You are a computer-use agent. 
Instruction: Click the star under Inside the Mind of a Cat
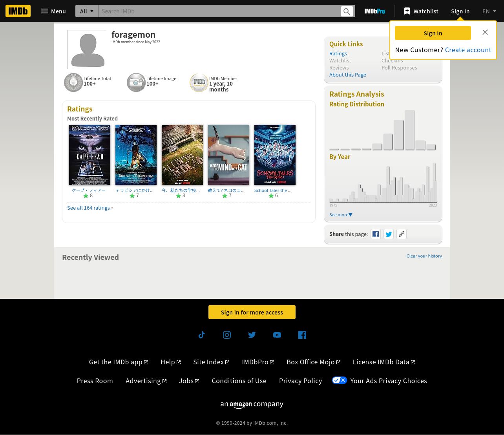coord(225,196)
